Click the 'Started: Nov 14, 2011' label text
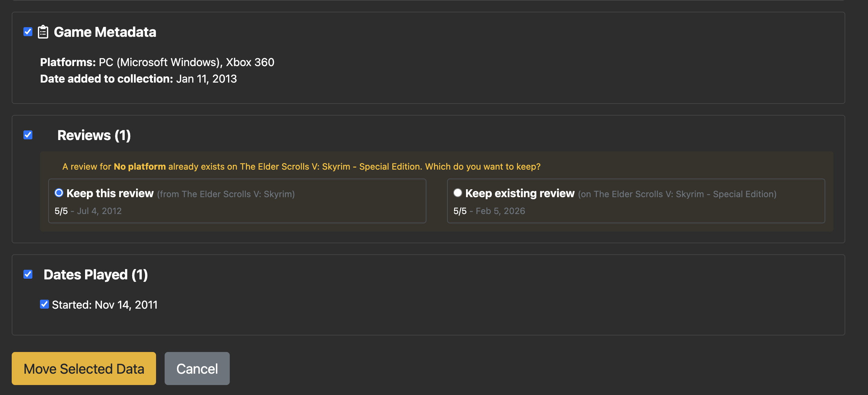Viewport: 868px width, 395px height. point(105,305)
